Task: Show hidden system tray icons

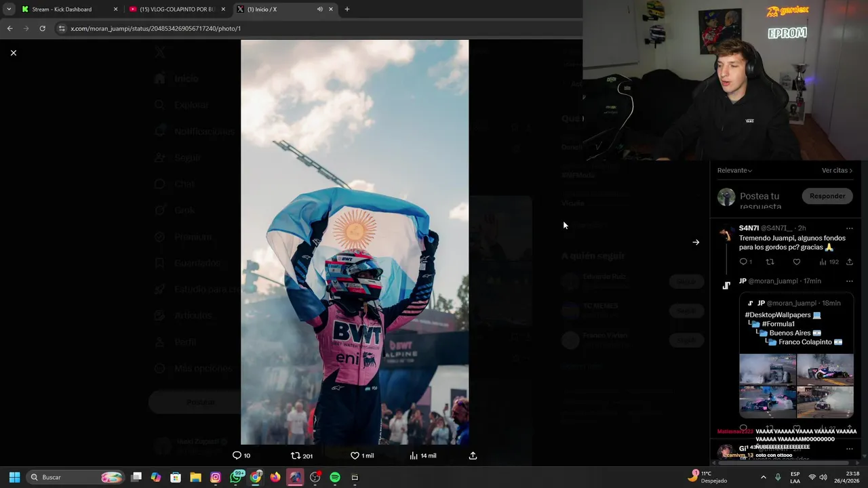Action: [x=764, y=477]
